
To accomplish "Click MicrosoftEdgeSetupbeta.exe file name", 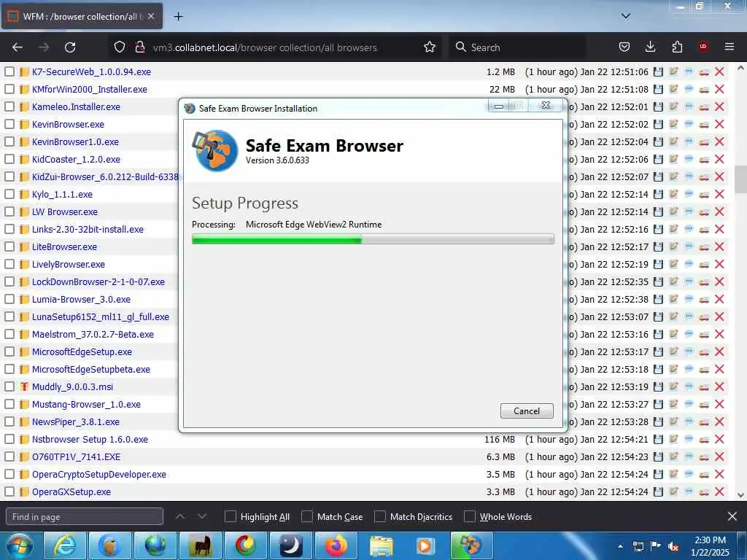I will click(91, 370).
